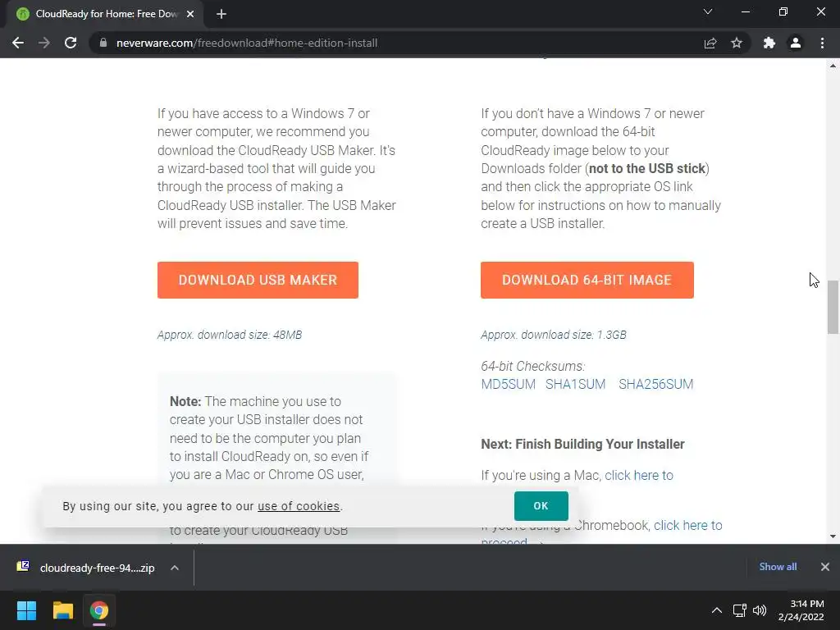840x630 pixels.
Task: Open File Explorer from taskbar
Action: pyautogui.click(x=62, y=610)
